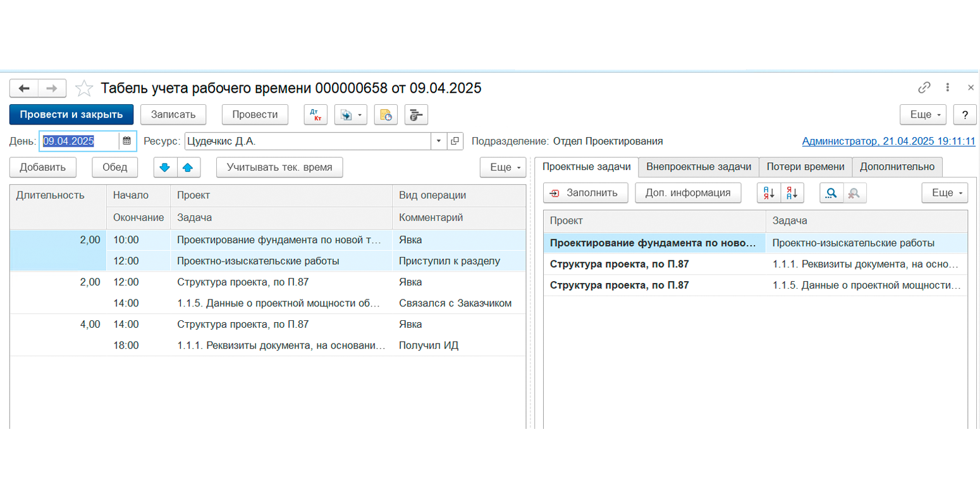
Task: Click the search magnifier in tasks panel
Action: tap(831, 193)
